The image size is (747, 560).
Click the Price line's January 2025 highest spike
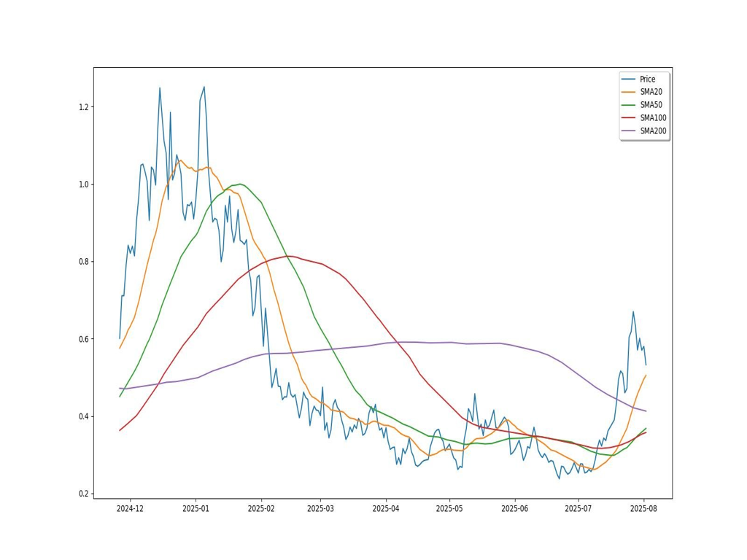[x=204, y=87]
